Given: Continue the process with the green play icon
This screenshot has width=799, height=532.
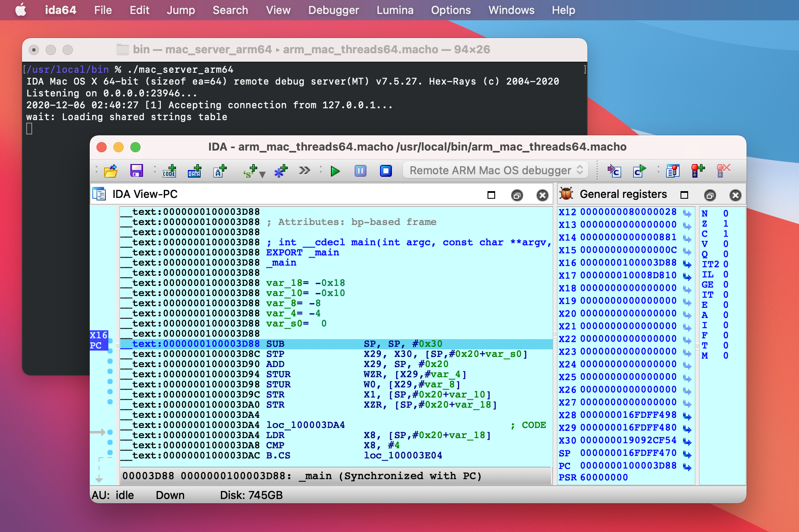Looking at the screenshot, I should (335, 171).
